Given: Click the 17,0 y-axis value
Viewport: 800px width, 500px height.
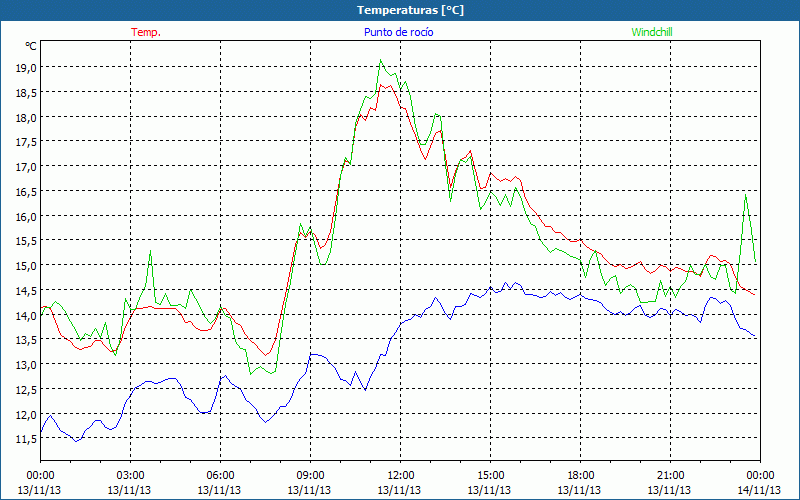Looking at the screenshot, I should pos(26,166).
